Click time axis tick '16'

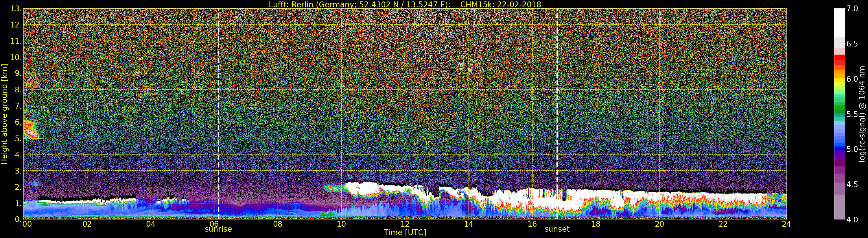point(532,224)
